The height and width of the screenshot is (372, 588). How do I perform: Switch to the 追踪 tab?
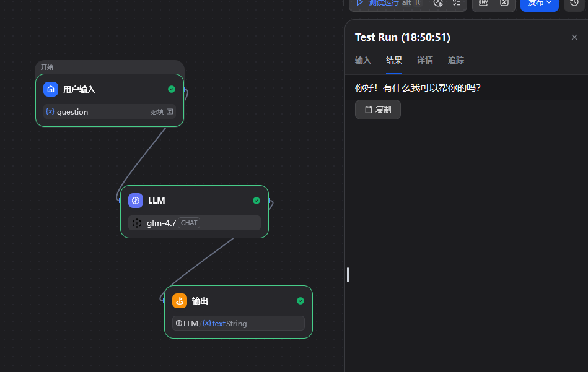(456, 60)
